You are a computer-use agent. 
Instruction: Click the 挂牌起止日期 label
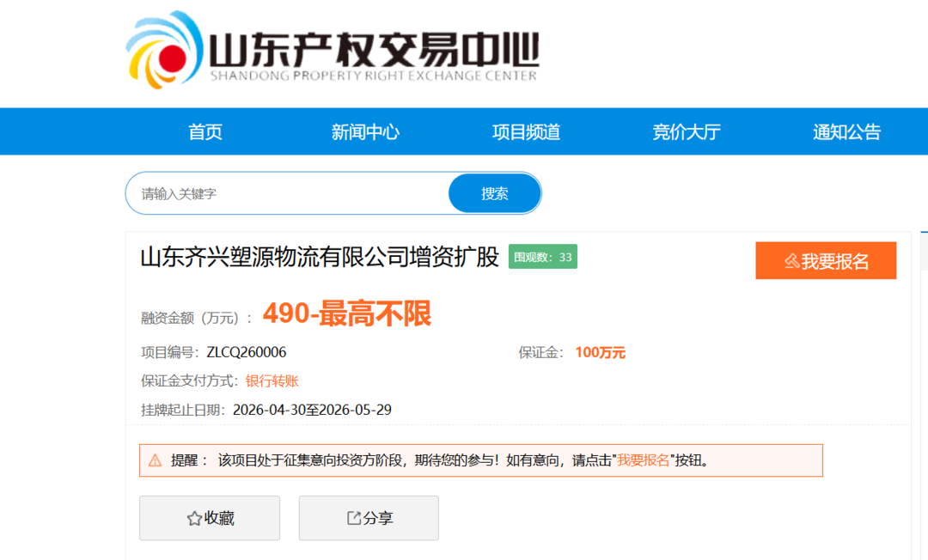[x=183, y=410]
